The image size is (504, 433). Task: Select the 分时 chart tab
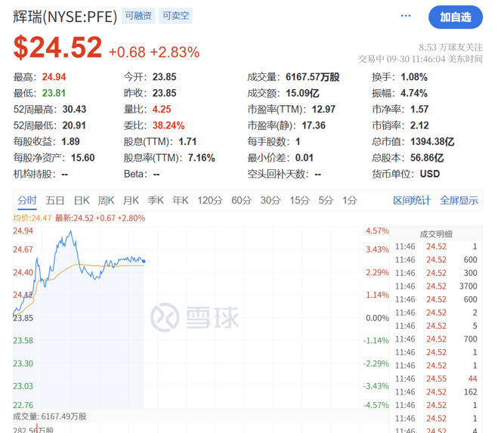(26, 200)
